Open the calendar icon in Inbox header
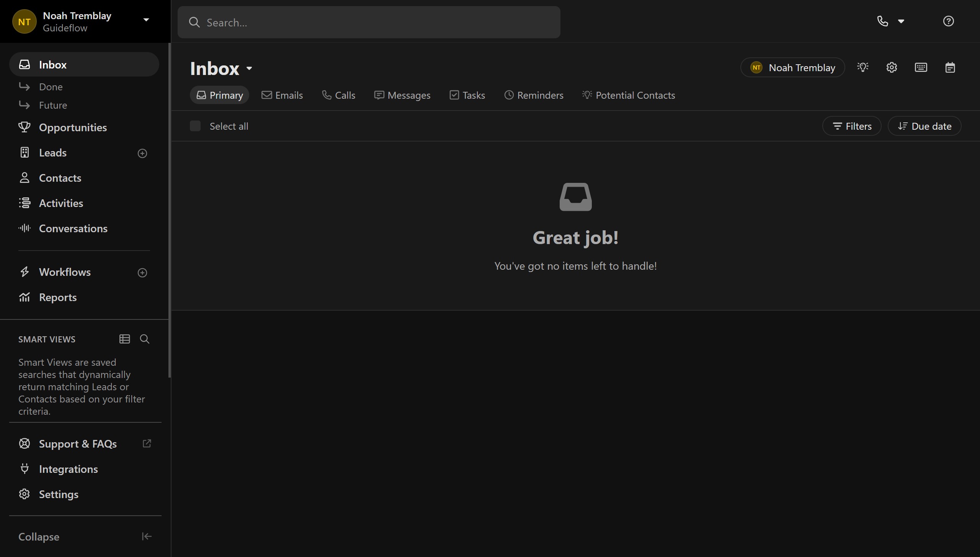Viewport: 980px width, 557px height. point(950,67)
